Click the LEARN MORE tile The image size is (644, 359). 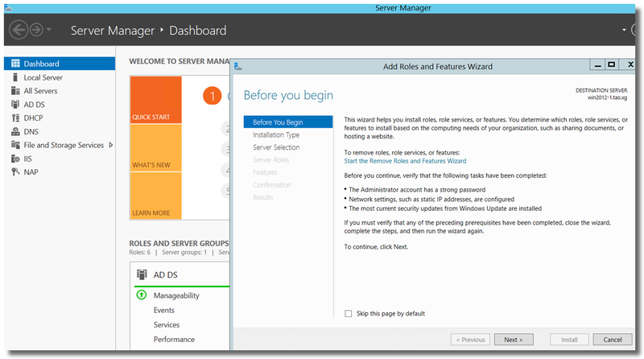tap(155, 196)
